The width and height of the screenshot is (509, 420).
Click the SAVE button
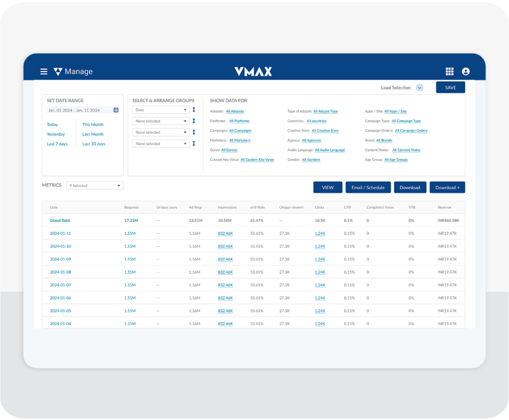point(450,87)
